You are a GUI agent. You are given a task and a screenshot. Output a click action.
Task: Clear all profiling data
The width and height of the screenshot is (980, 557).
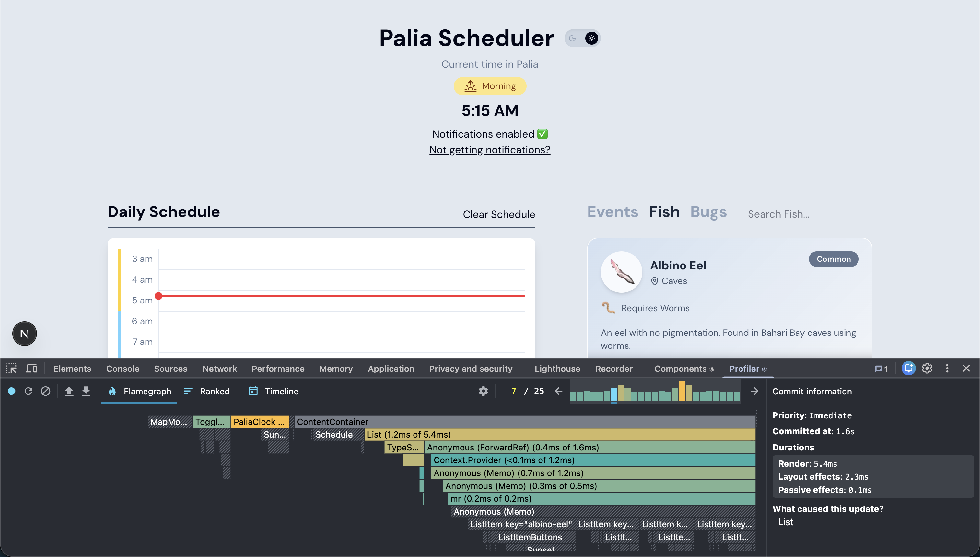(46, 391)
